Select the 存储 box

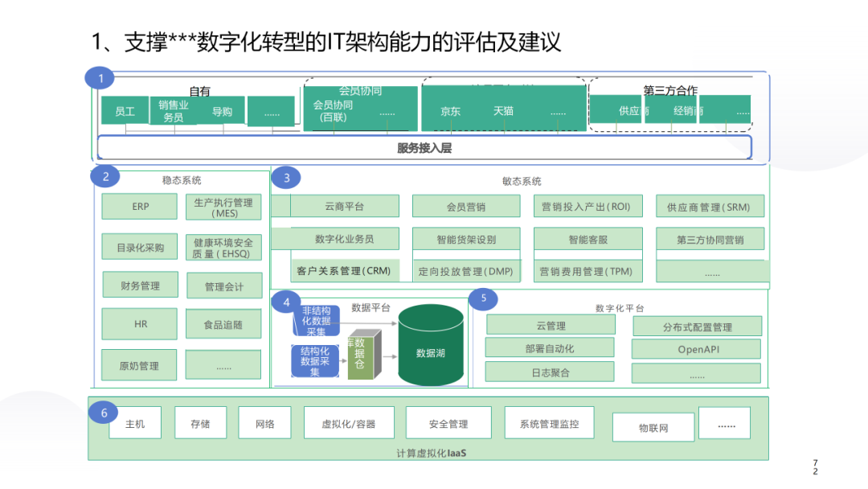200,423
